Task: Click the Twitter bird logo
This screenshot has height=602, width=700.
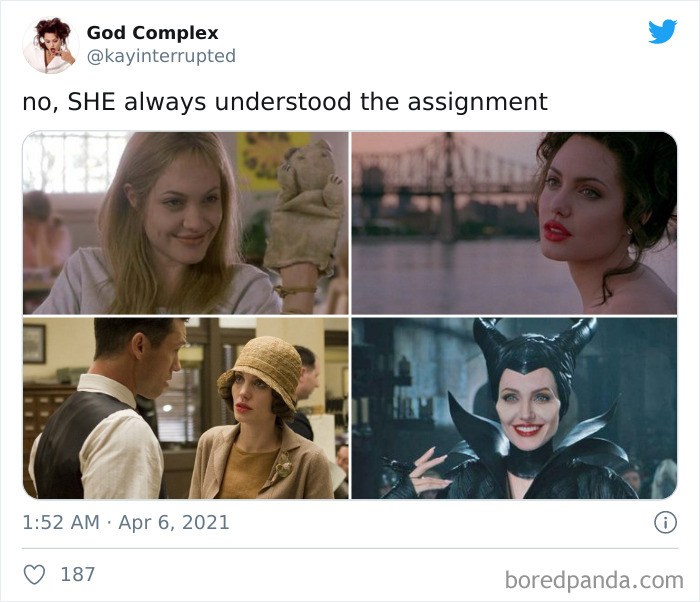Action: click(662, 31)
